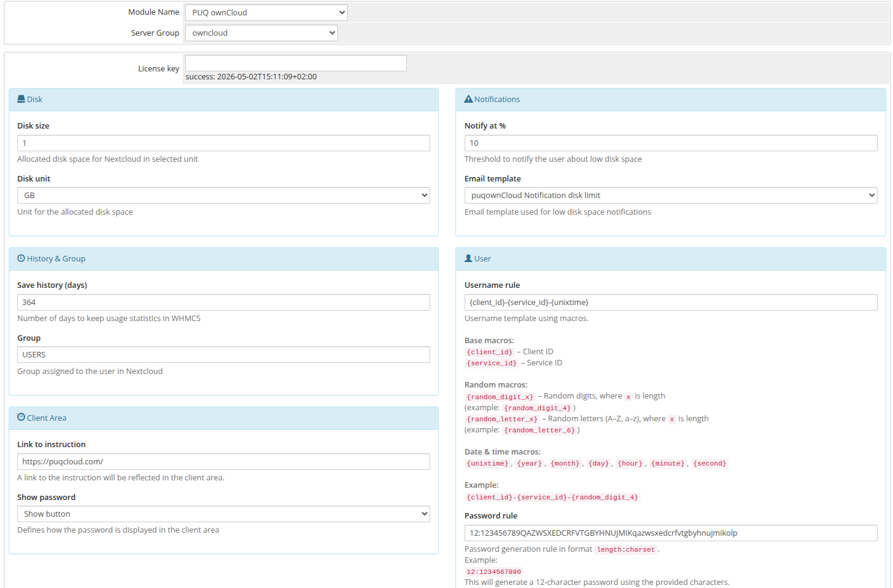Image resolution: width=893 pixels, height=588 pixels.
Task: Click the Notifications alert triangle icon
Action: click(x=468, y=98)
